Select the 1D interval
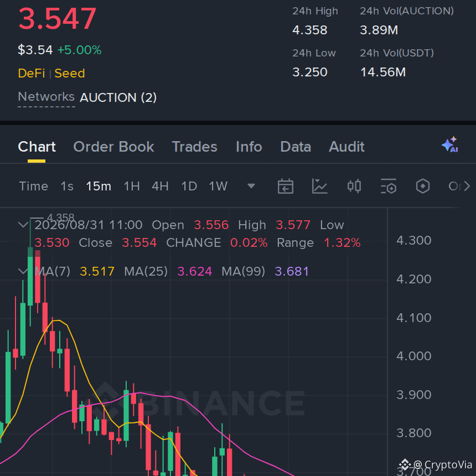Screen dimensions: 476x476 click(x=189, y=186)
